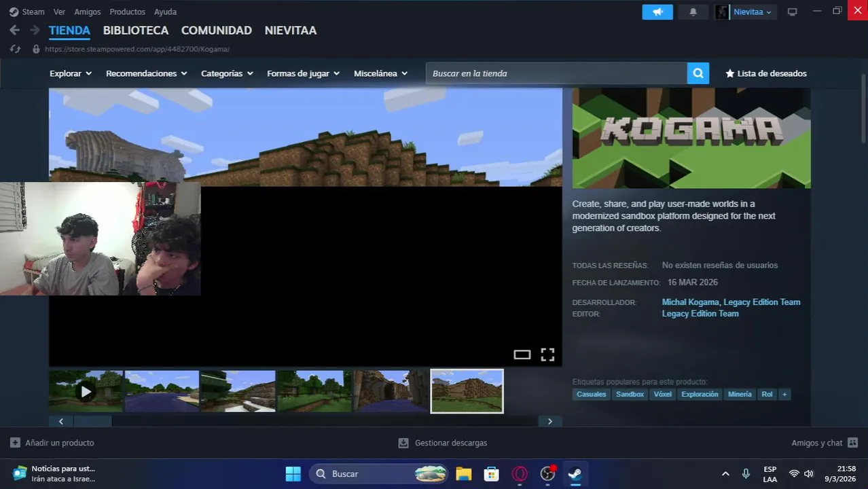The width and height of the screenshot is (868, 489).
Task: Select the selected dirt hill thumbnail
Action: tap(467, 391)
